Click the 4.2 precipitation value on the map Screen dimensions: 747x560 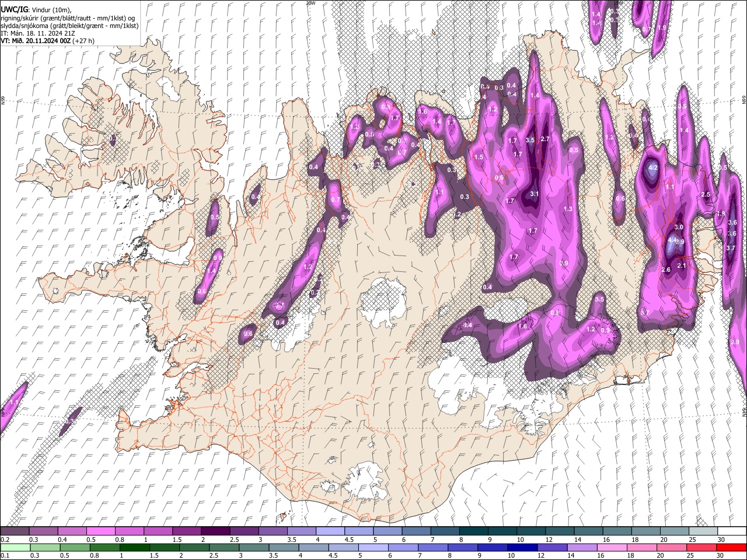654,167
